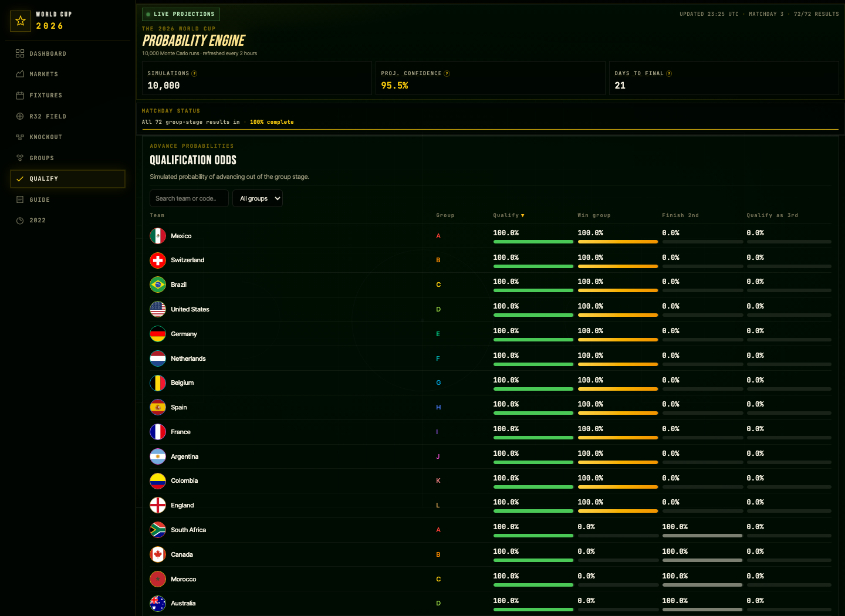Sort by Finish 2nd column
The width and height of the screenshot is (845, 616).
pos(680,215)
